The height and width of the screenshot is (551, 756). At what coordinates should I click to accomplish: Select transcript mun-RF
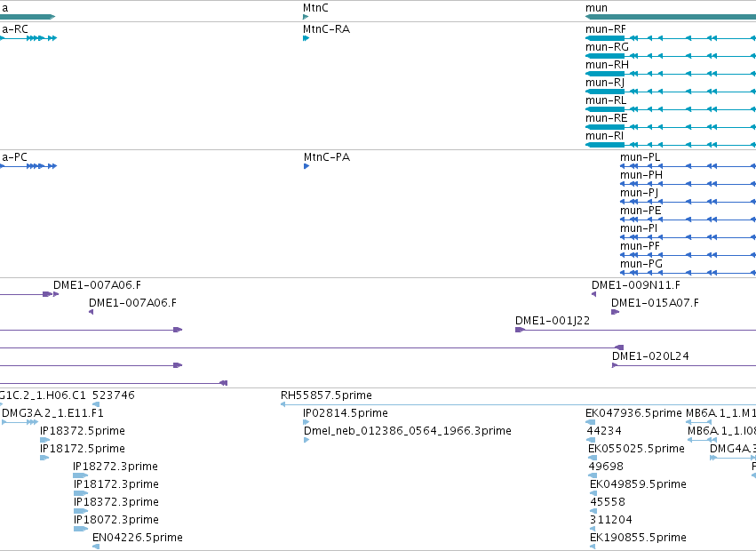pos(671,38)
